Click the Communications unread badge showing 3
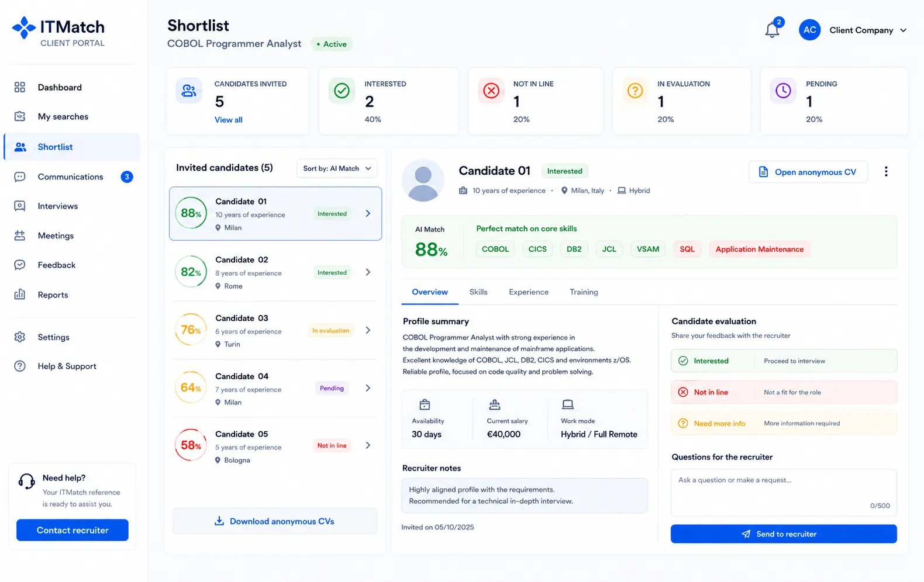Image resolution: width=924 pixels, height=582 pixels. coord(127,177)
